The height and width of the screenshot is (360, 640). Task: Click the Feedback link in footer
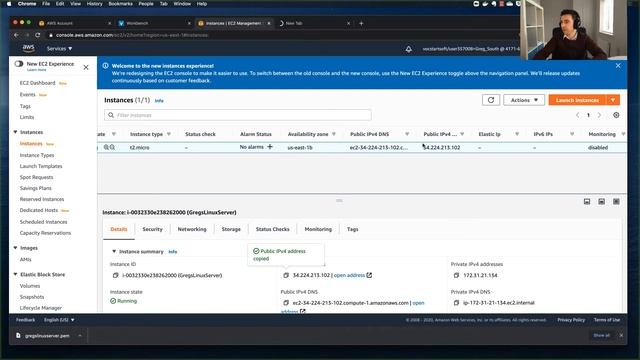[x=25, y=320]
